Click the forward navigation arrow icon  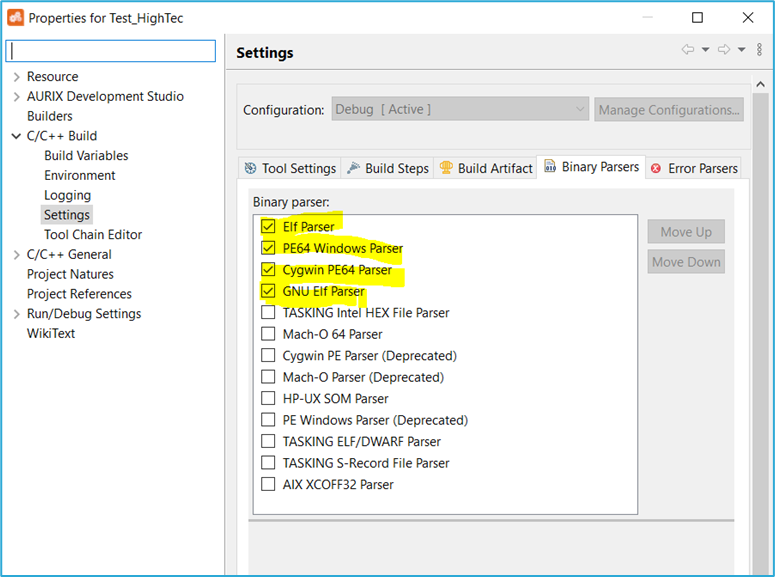724,49
